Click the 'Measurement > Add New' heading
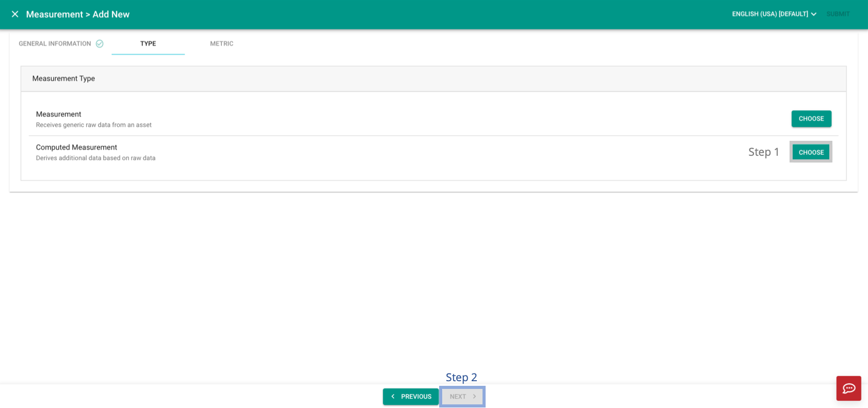This screenshot has height=408, width=868. click(x=78, y=14)
